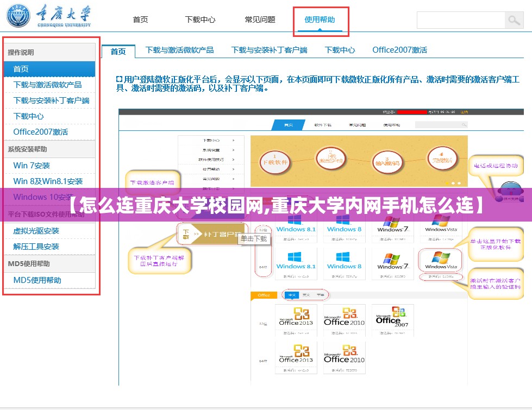532x410 pixels.
Task: Click Office 2010 icon in 64位 row
Action: (x=344, y=354)
